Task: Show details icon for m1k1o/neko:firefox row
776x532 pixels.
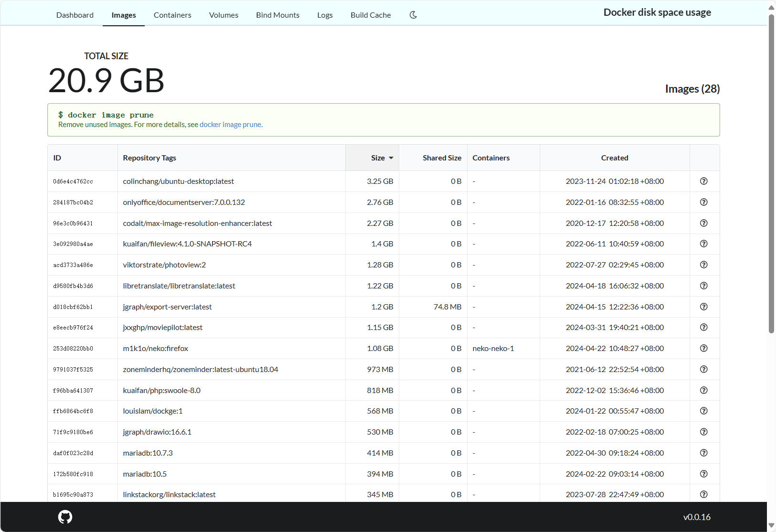Action: [703, 348]
